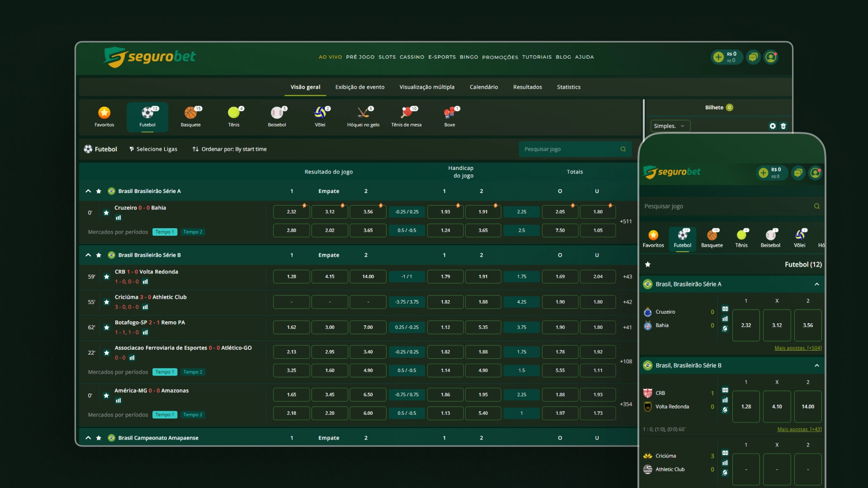Expand +511 more markets for Cruzeiro - Bahia

(x=626, y=221)
